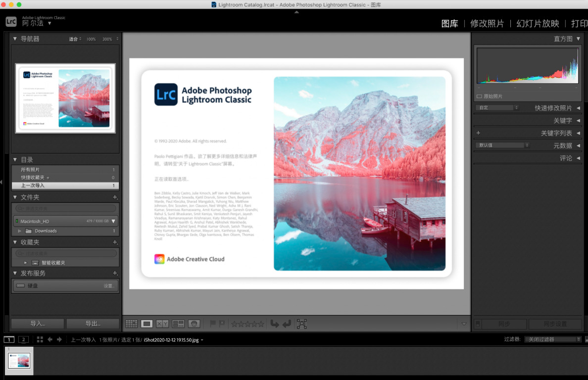Open 设置 for the hard drive service
The height and width of the screenshot is (380, 588).
(x=108, y=285)
